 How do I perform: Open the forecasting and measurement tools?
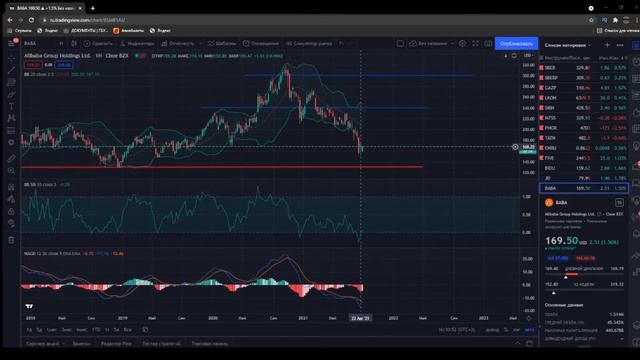tap(11, 131)
